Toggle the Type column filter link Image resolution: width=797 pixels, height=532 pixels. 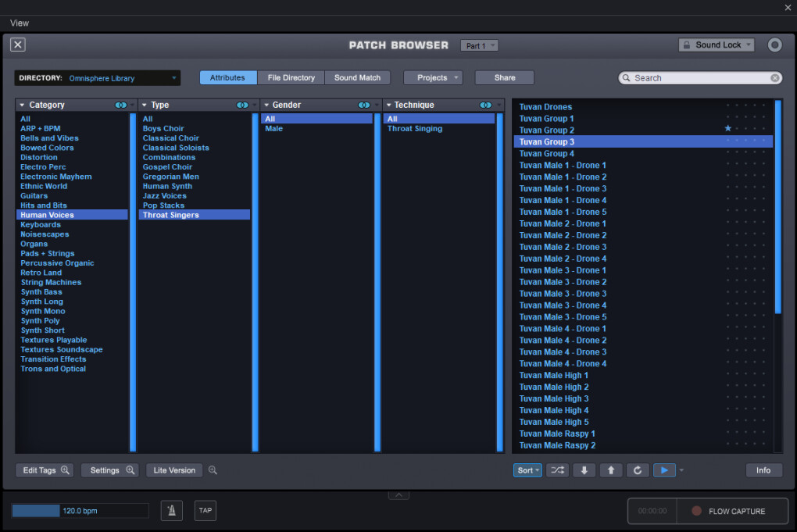[242, 105]
